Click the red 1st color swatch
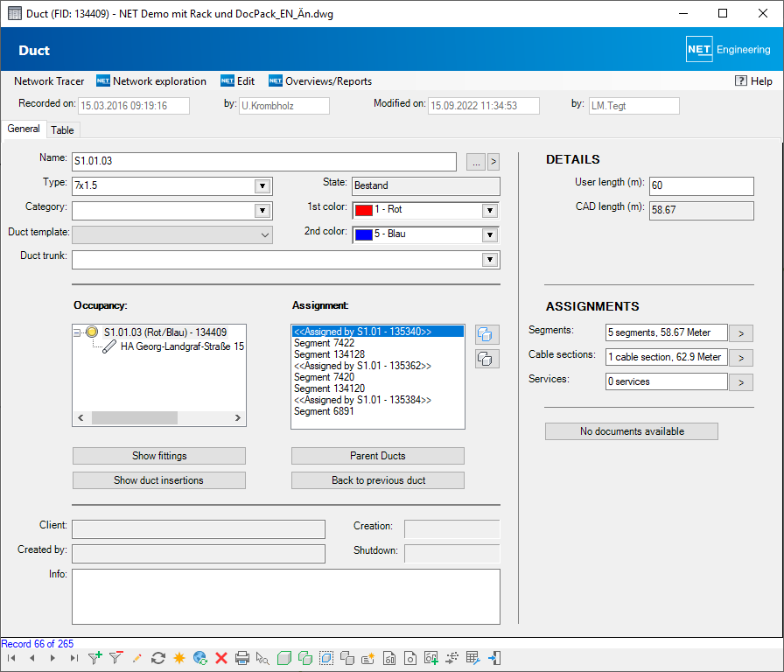 363,211
